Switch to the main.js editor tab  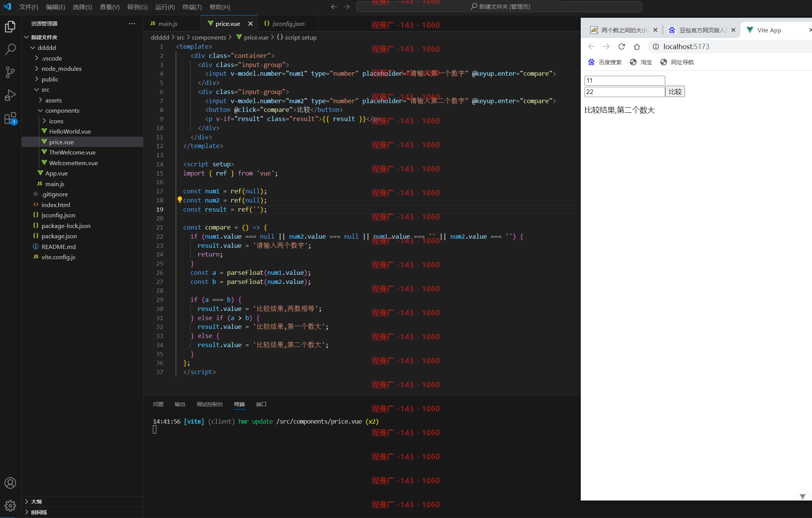click(172, 24)
